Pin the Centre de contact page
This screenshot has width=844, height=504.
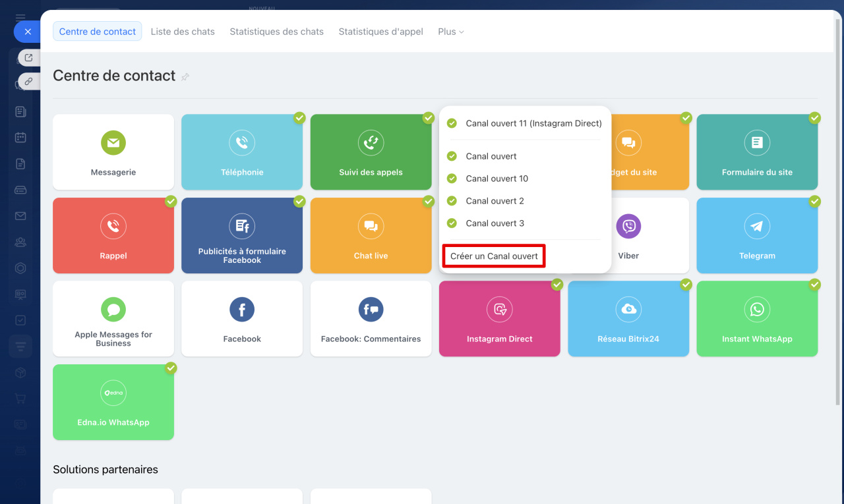[x=185, y=77]
